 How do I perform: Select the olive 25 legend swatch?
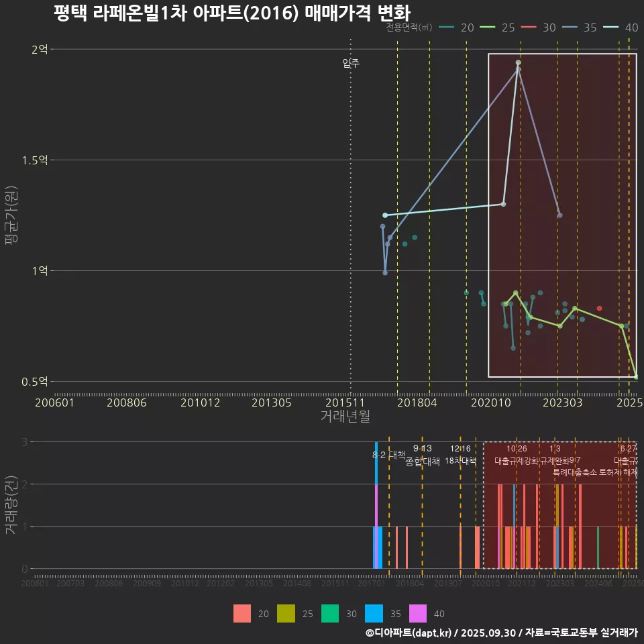pyautogui.click(x=286, y=613)
